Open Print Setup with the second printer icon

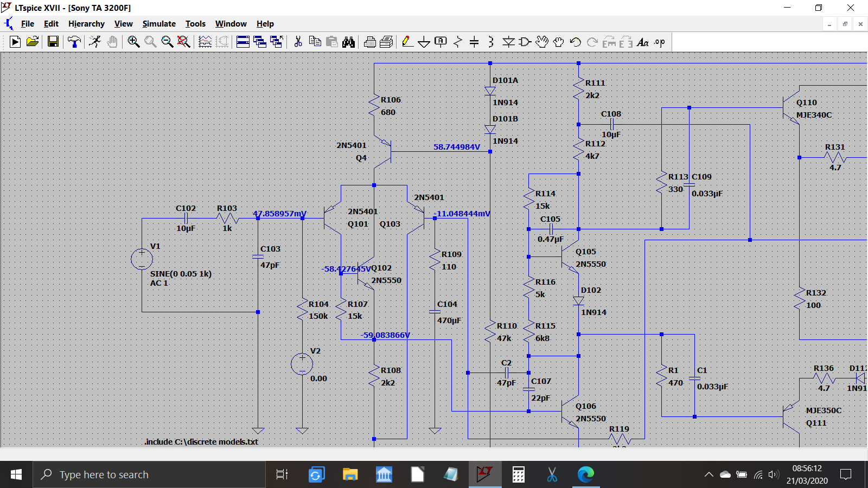pos(386,42)
